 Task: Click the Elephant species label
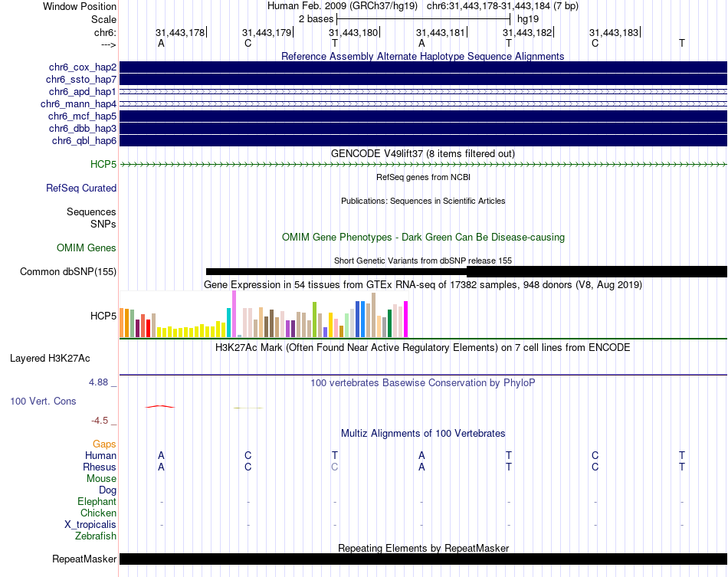(x=97, y=502)
